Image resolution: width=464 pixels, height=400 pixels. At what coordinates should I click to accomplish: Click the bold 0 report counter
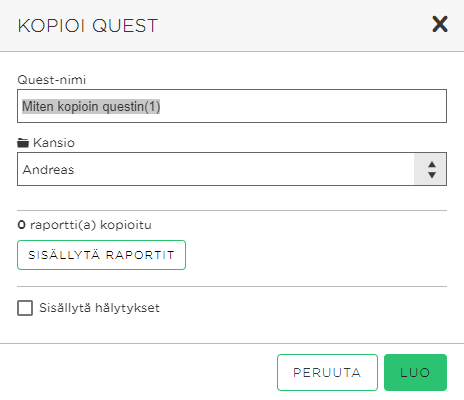point(21,225)
